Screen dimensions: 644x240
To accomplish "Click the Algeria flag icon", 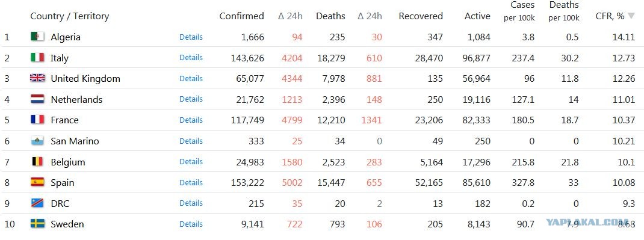I will (x=37, y=37).
